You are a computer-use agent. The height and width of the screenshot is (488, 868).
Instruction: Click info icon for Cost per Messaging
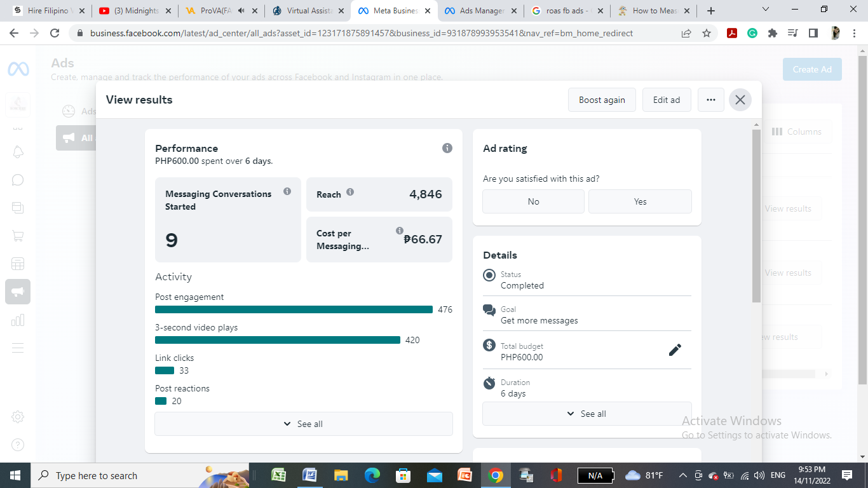click(x=400, y=231)
